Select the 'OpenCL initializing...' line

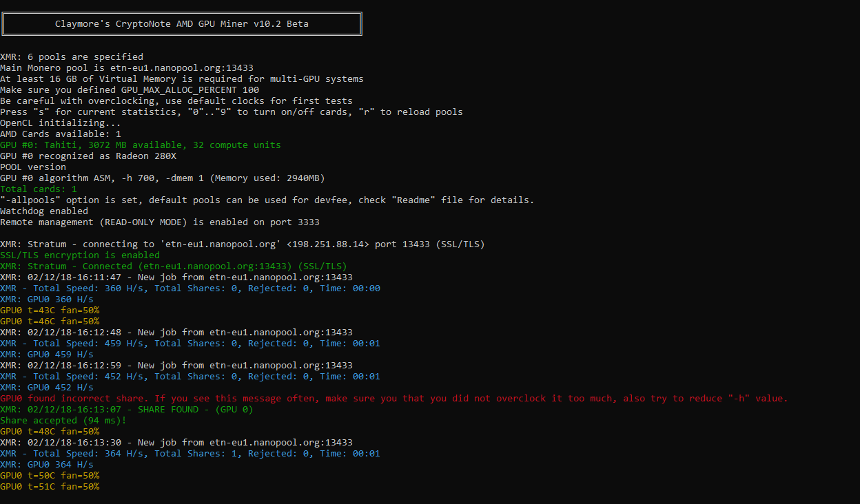[x=61, y=123]
